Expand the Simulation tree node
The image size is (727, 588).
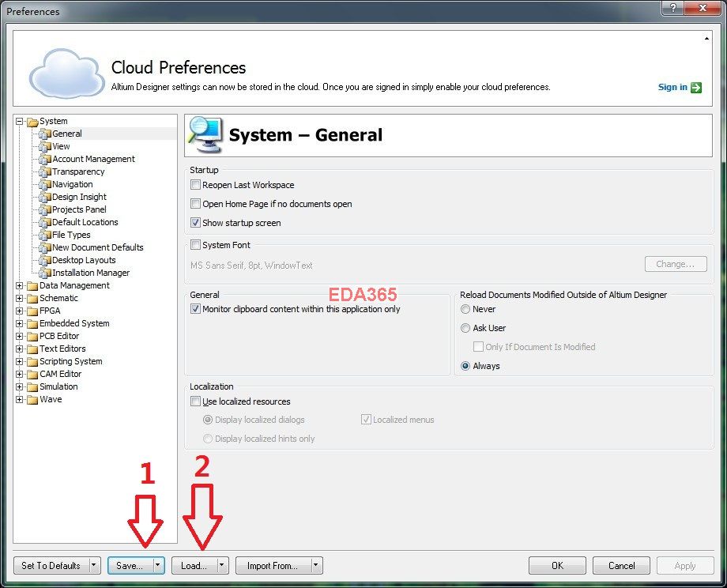point(20,386)
